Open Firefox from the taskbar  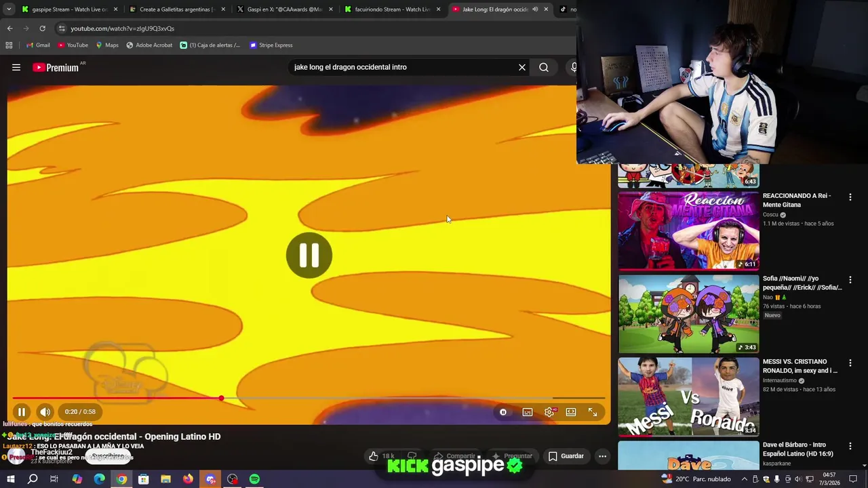[x=188, y=479]
